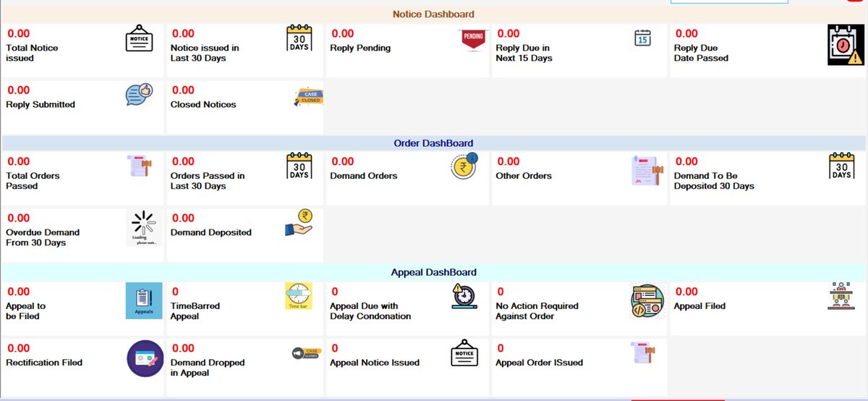Click the purple Rectification Filed icon

pyautogui.click(x=145, y=358)
